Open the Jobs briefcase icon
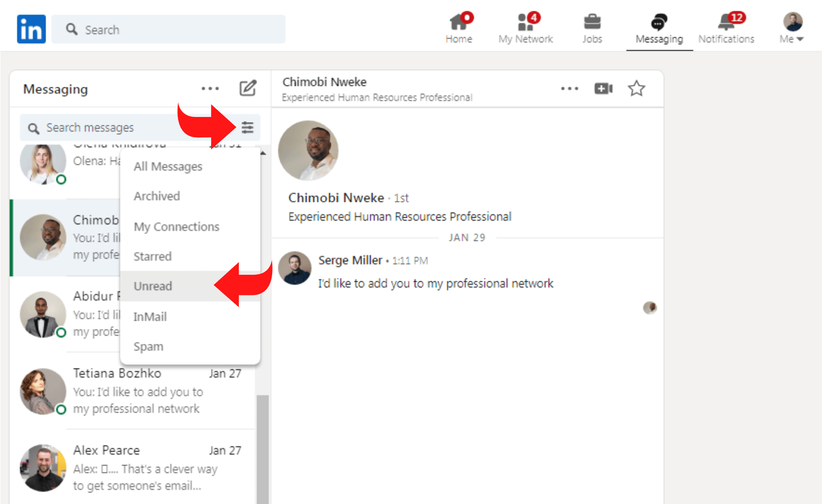 (x=592, y=22)
